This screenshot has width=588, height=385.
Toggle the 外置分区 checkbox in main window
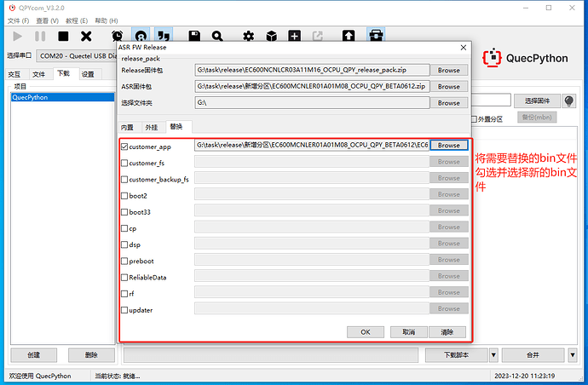click(x=474, y=119)
